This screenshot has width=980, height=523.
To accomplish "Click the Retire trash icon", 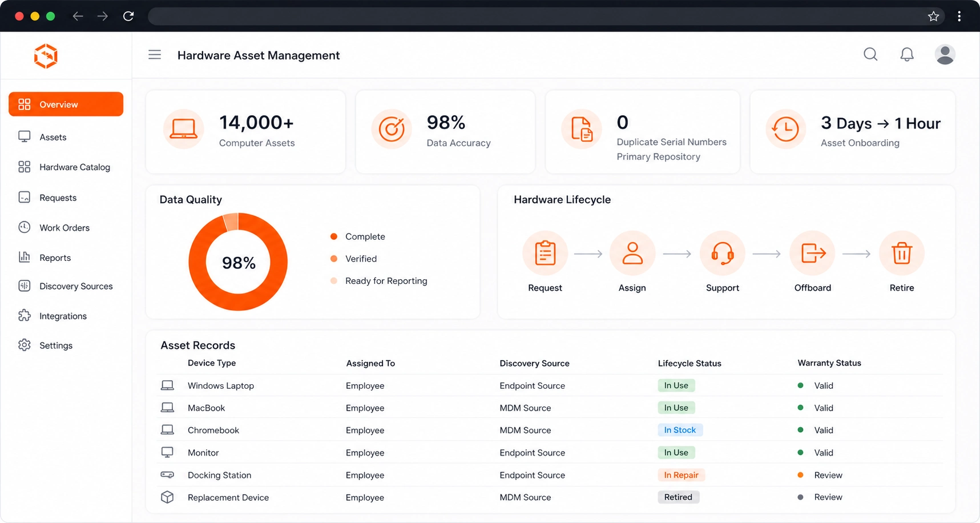I will tap(902, 253).
